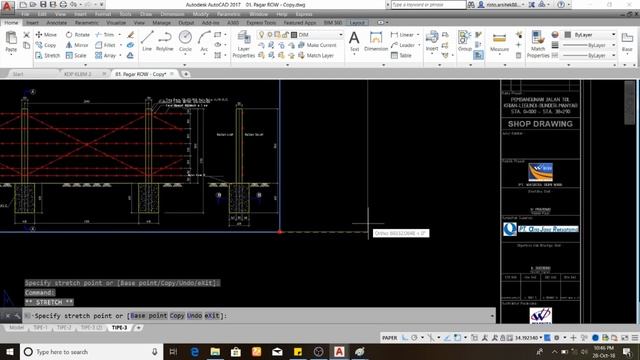Image resolution: width=640 pixels, height=360 pixels.
Task: Click Match Layer button
Action: click(x=316, y=56)
